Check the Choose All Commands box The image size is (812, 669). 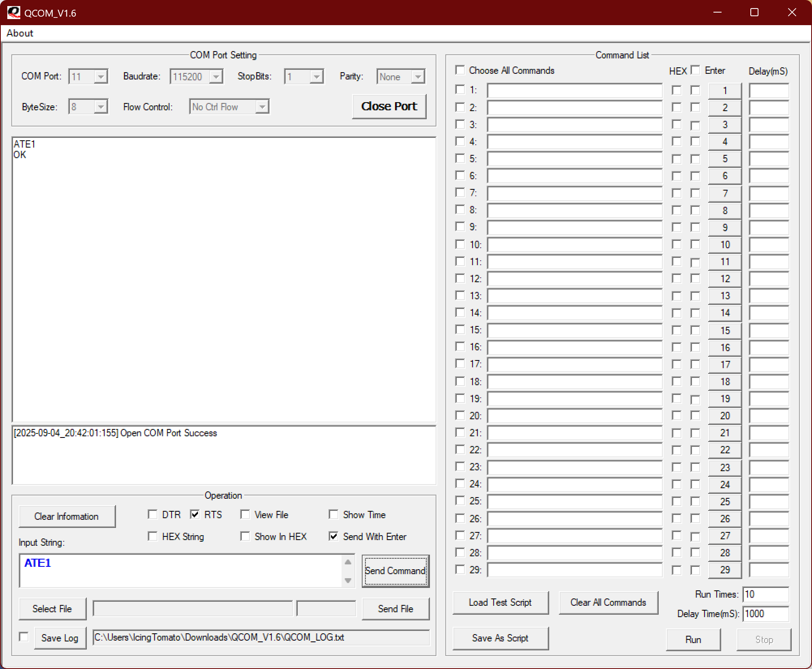pos(460,70)
